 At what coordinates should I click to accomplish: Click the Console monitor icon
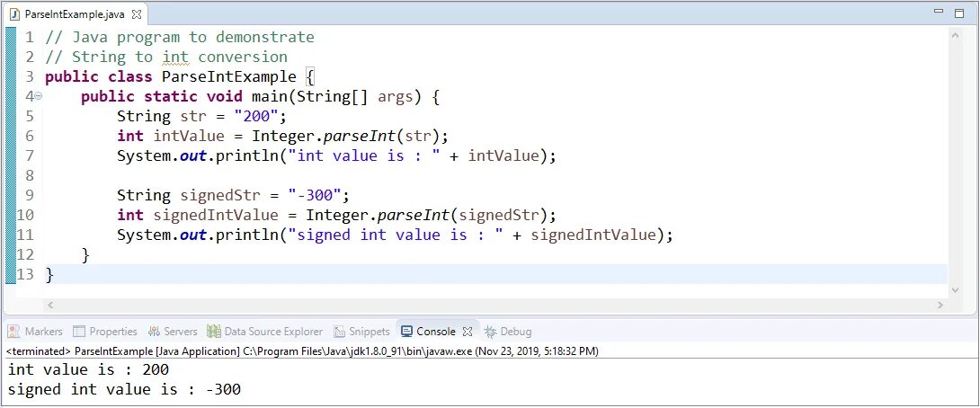coord(407,331)
